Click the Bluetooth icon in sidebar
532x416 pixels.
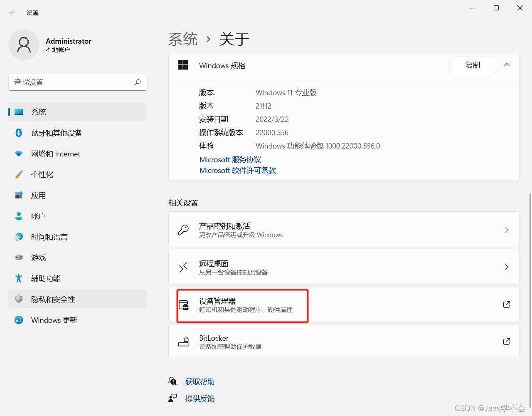(x=19, y=133)
